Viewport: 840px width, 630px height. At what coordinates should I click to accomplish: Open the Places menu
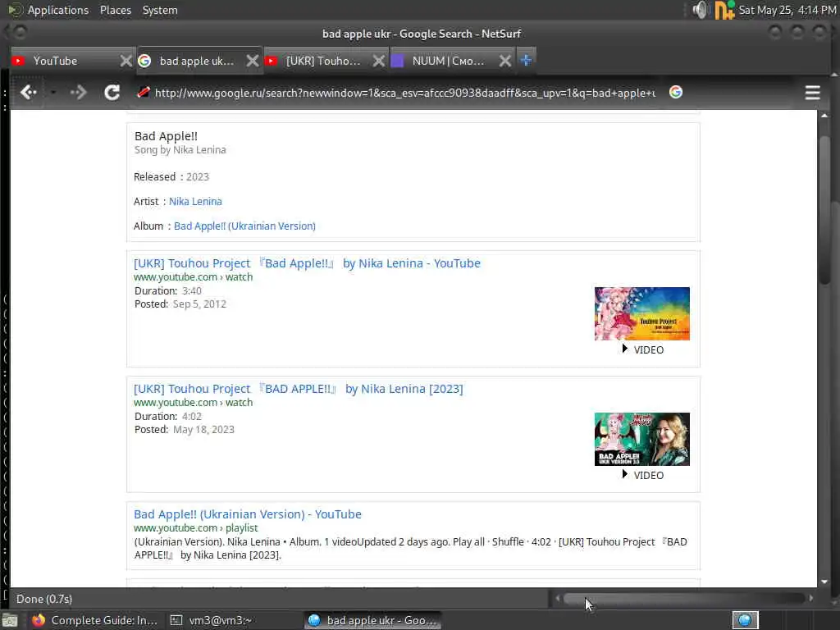tap(115, 10)
